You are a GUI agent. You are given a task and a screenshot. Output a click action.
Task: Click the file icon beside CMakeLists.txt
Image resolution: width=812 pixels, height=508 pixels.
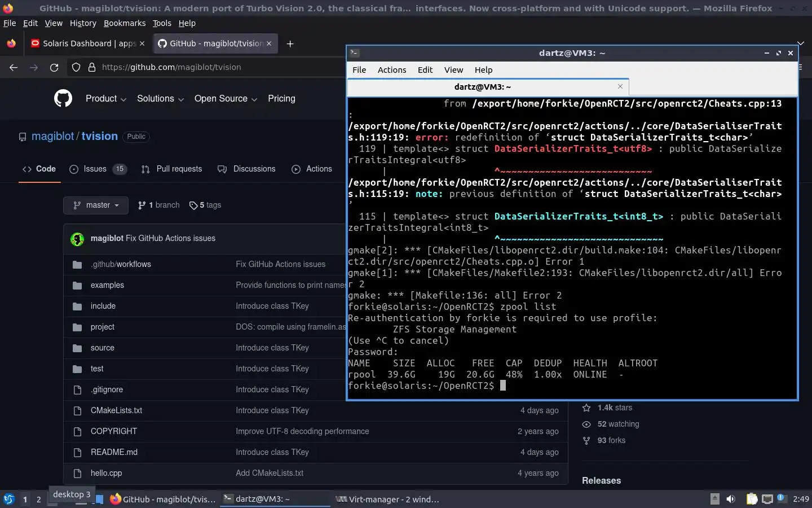pyautogui.click(x=77, y=410)
